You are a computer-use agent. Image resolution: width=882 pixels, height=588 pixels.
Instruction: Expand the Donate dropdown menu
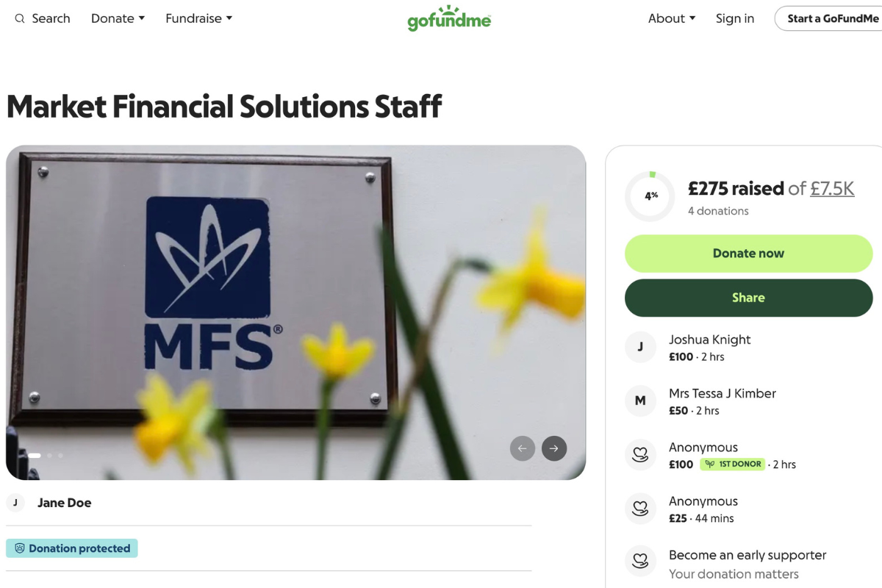click(118, 18)
